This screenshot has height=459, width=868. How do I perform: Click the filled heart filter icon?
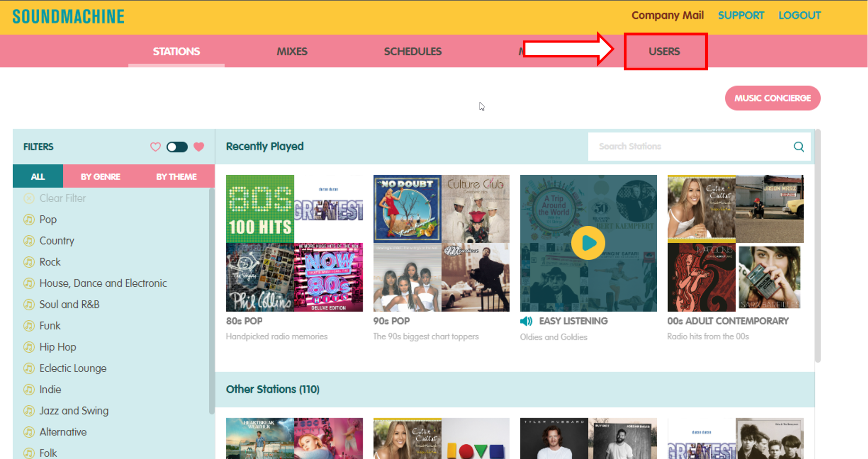pyautogui.click(x=199, y=147)
